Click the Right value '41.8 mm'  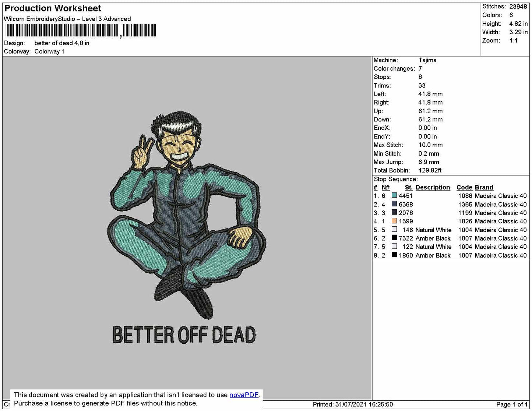tap(430, 102)
